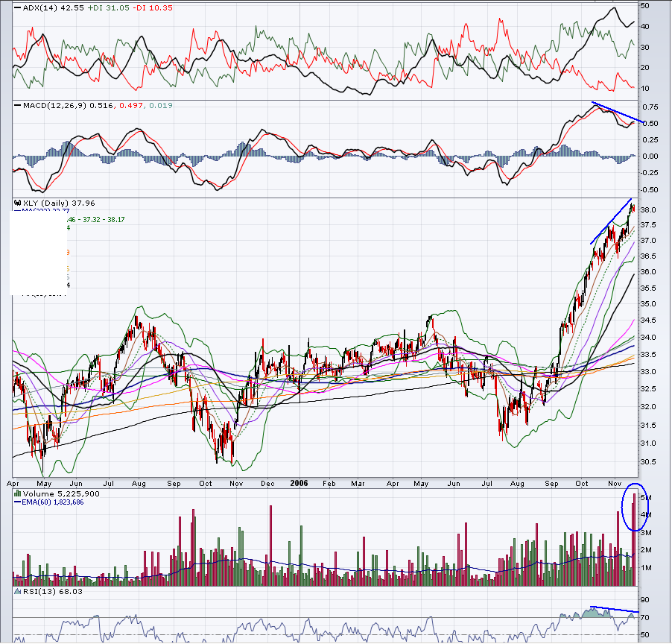
Task: Click the bar icon beside Volume label
Action: [18, 493]
